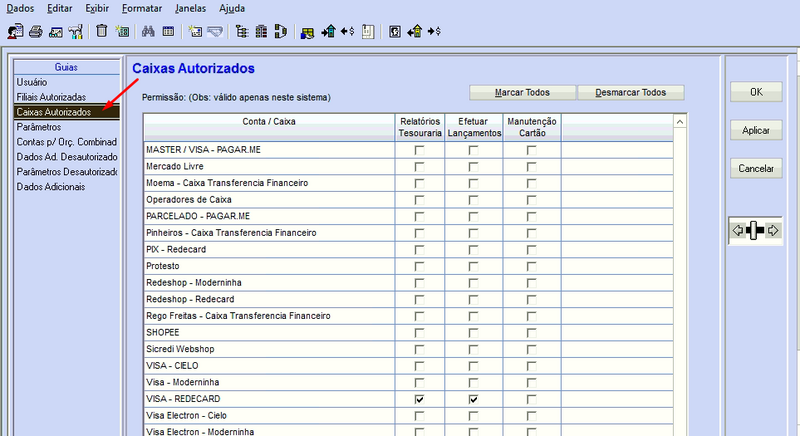The height and width of the screenshot is (436, 800).
Task: Click the exit door toolbar icon
Action: pyautogui.click(x=394, y=32)
